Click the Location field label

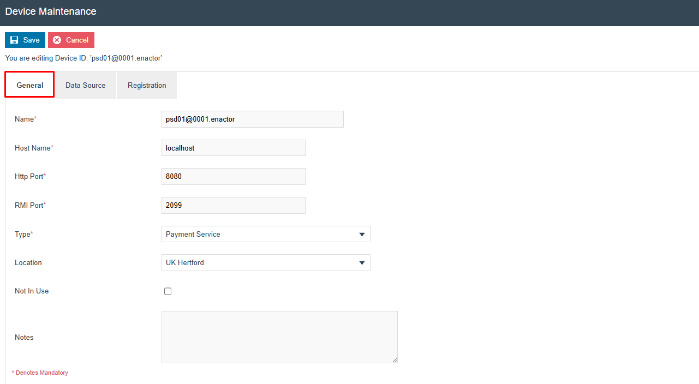pos(28,262)
